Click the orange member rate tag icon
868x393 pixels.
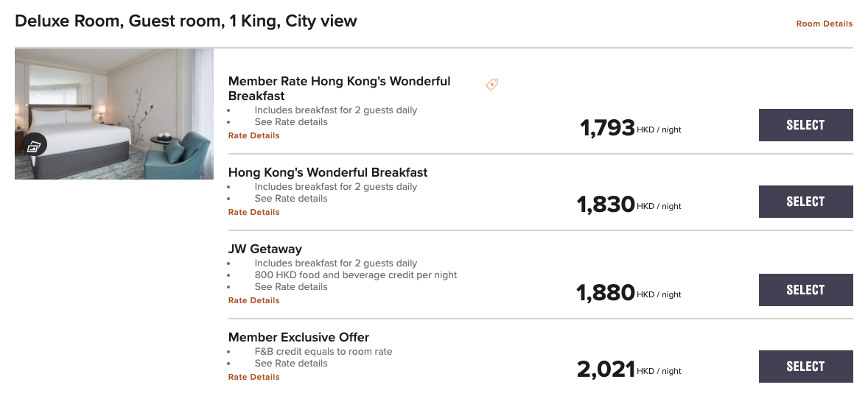point(491,85)
